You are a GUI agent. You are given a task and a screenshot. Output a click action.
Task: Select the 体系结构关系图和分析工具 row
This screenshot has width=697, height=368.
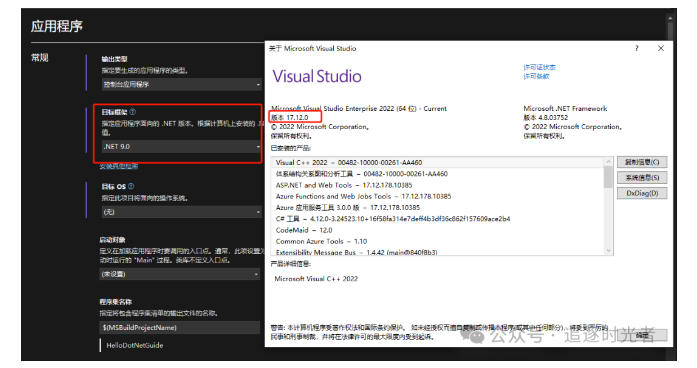(x=437, y=174)
